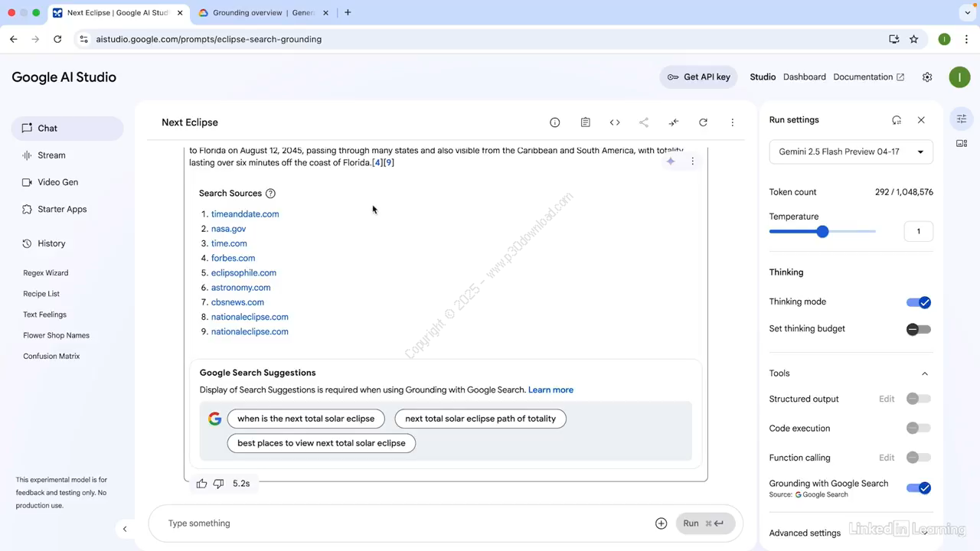980x551 pixels.
Task: Click the insert media plus icon
Action: tap(661, 523)
